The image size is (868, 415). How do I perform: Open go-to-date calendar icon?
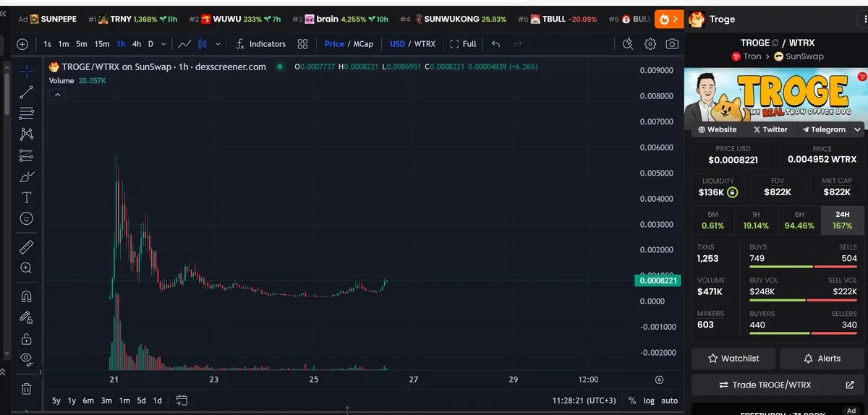point(182,401)
